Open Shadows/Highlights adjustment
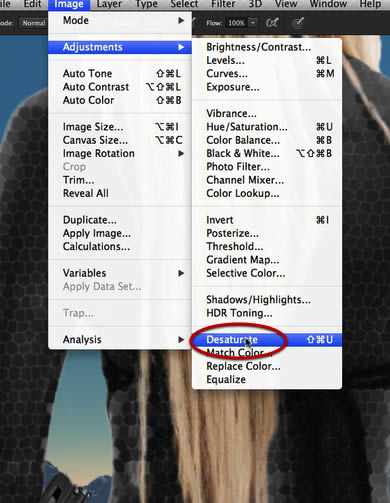This screenshot has width=390, height=503. pyautogui.click(x=267, y=300)
